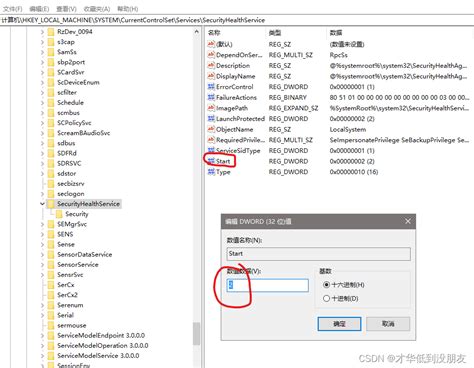Image resolution: width=474 pixels, height=368 pixels.
Task: Click the LaunchProtected DWORD value icon
Action: 211,119
